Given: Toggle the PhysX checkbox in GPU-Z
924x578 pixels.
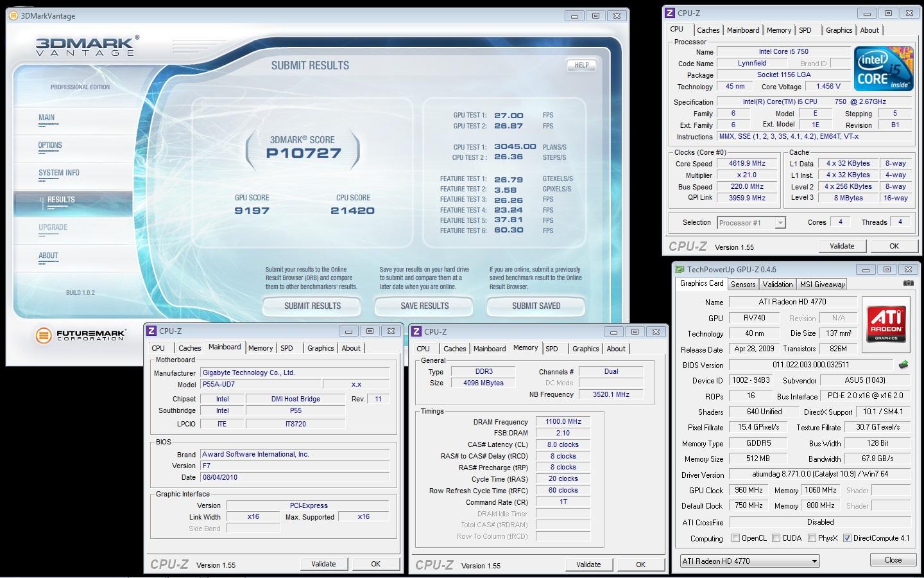Looking at the screenshot, I should (x=812, y=538).
